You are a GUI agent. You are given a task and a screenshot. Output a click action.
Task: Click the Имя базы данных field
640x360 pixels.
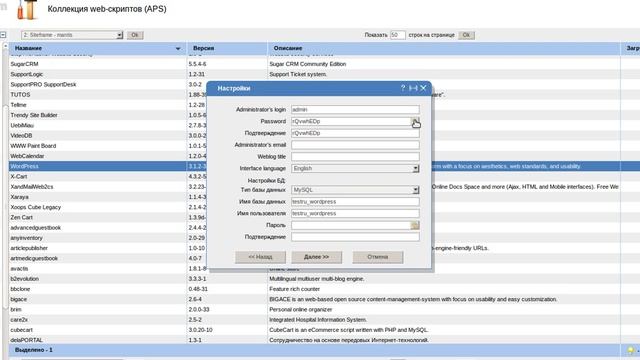point(355,202)
